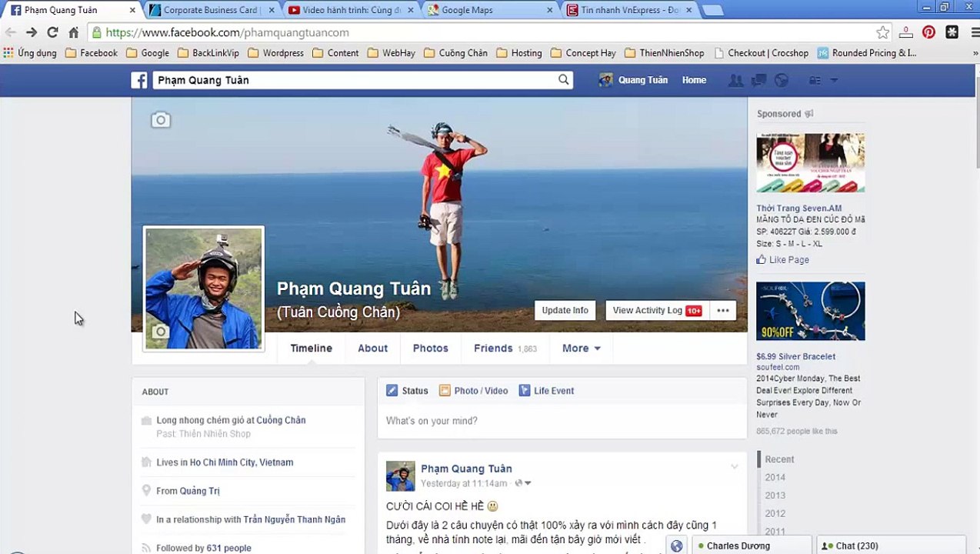The width and height of the screenshot is (980, 554).
Task: Open Ứng dụng apps grid icon
Action: click(x=8, y=53)
